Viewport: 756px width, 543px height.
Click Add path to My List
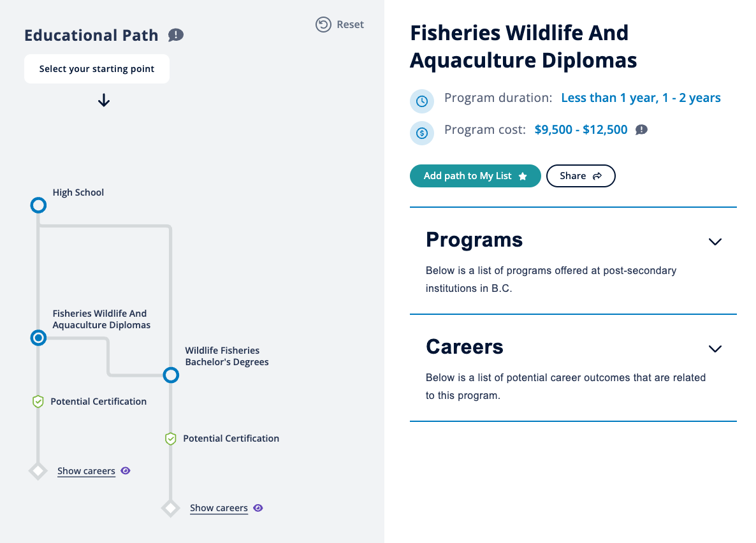point(475,175)
